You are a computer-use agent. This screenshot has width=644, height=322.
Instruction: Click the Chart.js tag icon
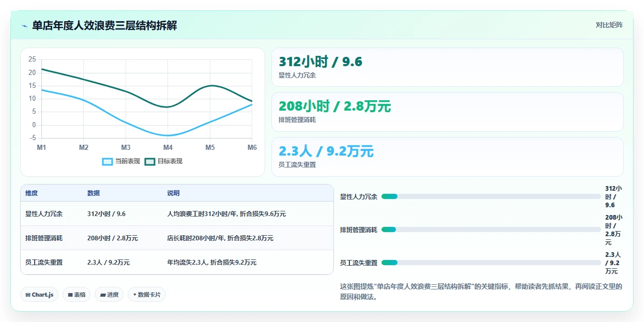point(28,295)
